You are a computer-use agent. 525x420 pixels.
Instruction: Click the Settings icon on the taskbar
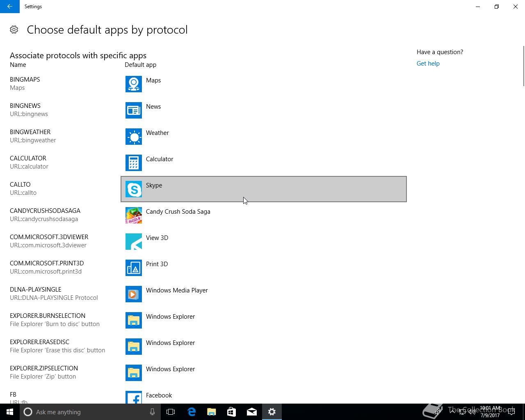[272, 412]
